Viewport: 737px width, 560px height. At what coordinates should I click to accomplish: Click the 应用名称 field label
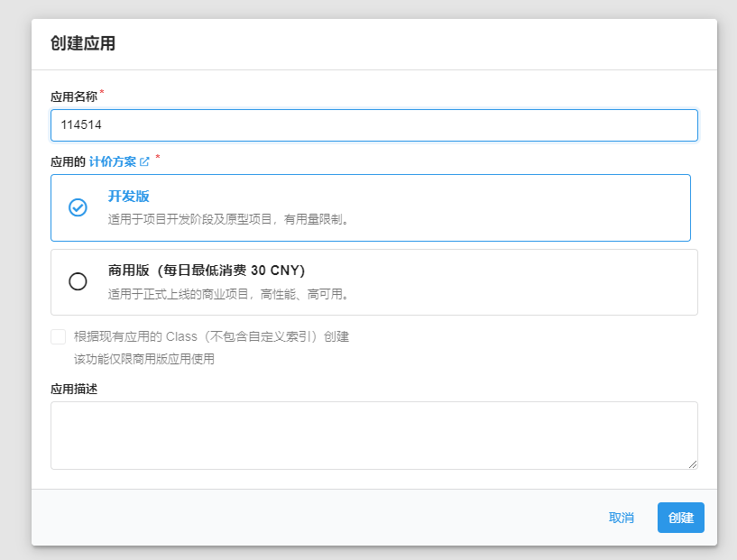tap(74, 96)
